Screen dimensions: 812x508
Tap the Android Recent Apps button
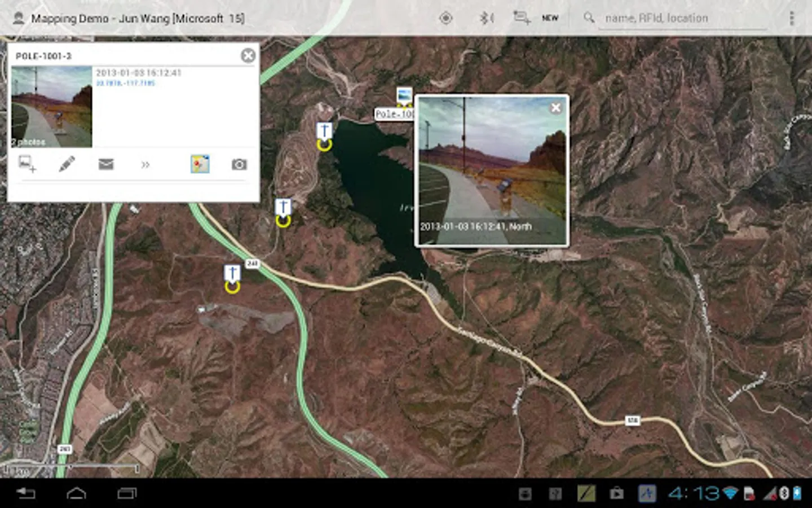pos(127,493)
